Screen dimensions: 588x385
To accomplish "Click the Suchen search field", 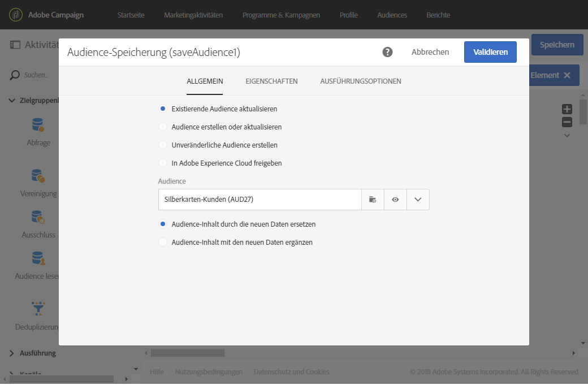I will 36,75.
